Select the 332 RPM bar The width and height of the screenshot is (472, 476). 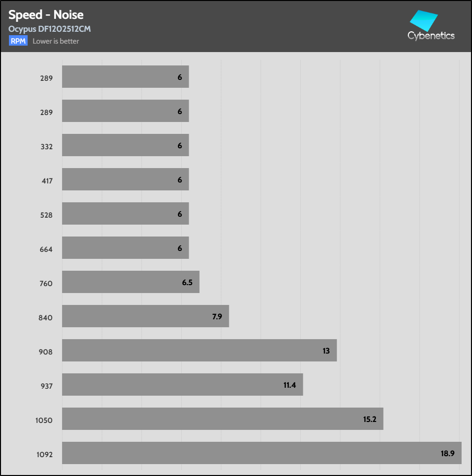125,145
